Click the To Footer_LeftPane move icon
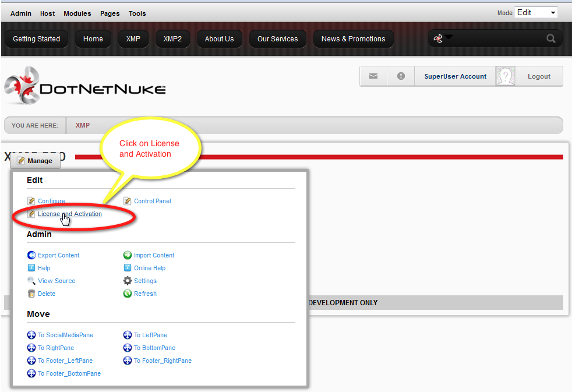Screen dimensions: 572x392 pos(31,361)
